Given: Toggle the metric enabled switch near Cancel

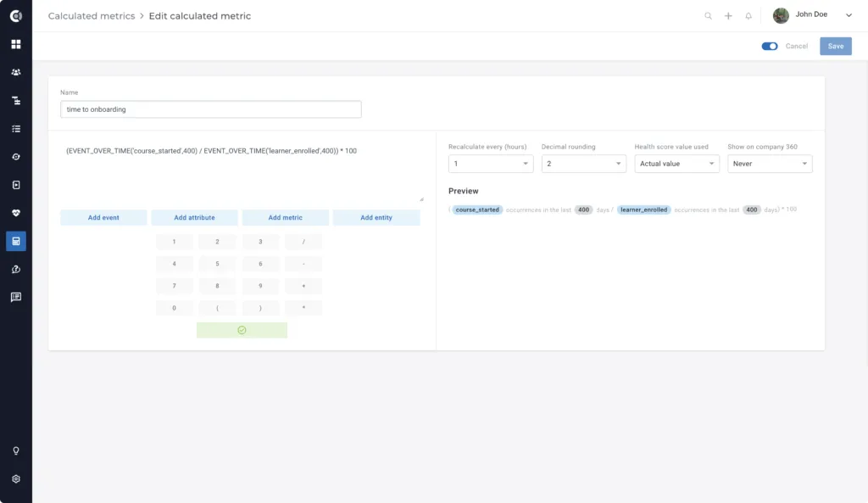Looking at the screenshot, I should [x=770, y=46].
